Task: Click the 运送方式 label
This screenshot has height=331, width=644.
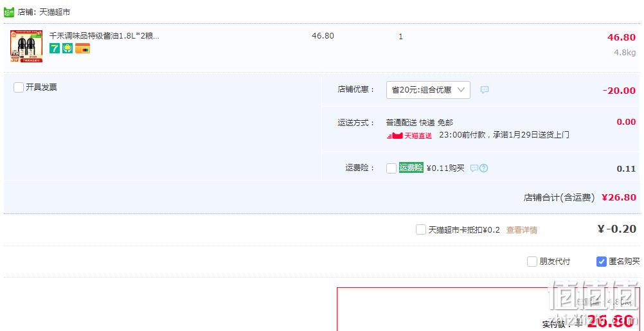Action: 356,122
